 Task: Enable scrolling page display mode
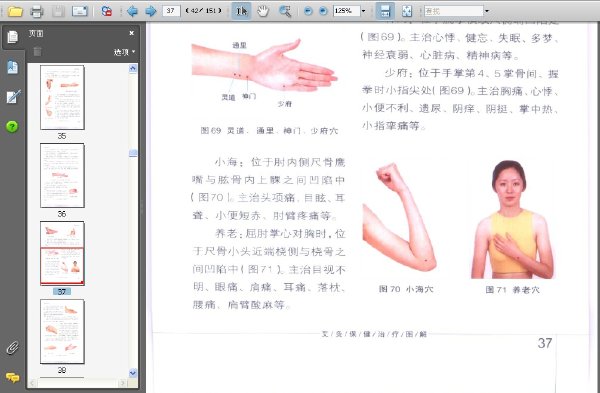pyautogui.click(x=385, y=11)
